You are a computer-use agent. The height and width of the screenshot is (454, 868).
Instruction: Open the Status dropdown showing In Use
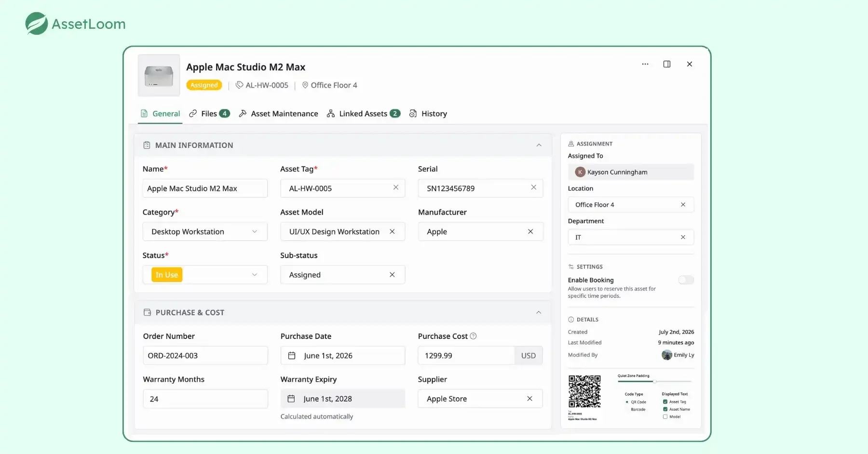[x=205, y=275]
